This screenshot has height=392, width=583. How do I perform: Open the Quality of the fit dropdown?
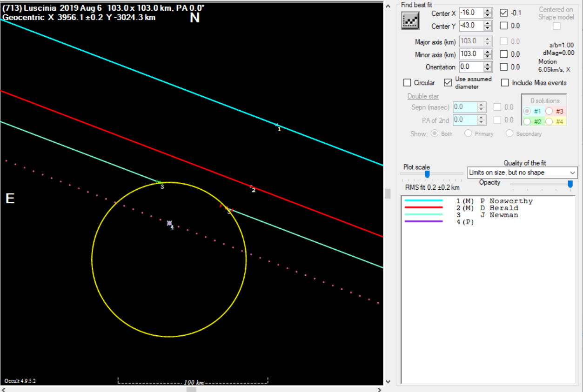click(522, 173)
